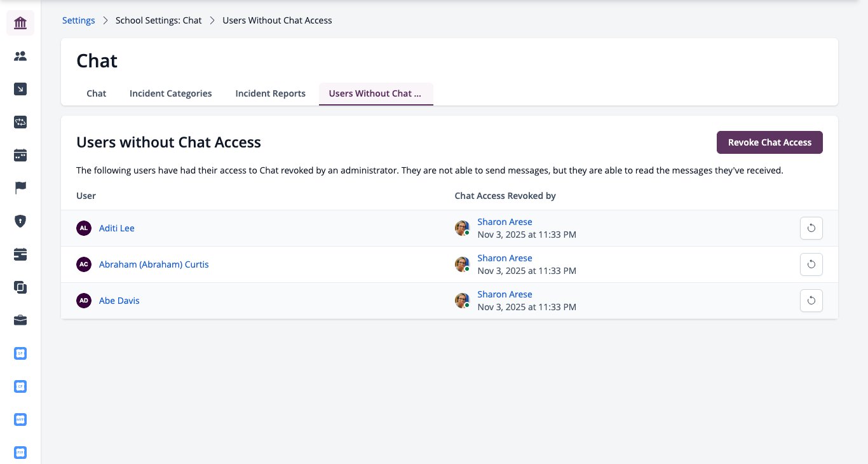This screenshot has height=464, width=868.
Task: Open the school institution icon in sidebar
Action: pyautogui.click(x=20, y=24)
